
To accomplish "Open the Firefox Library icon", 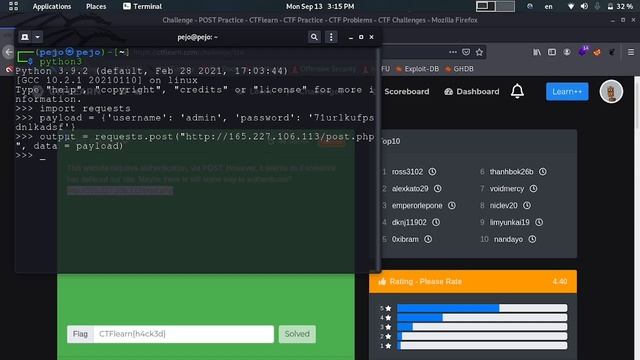I will click(x=537, y=52).
